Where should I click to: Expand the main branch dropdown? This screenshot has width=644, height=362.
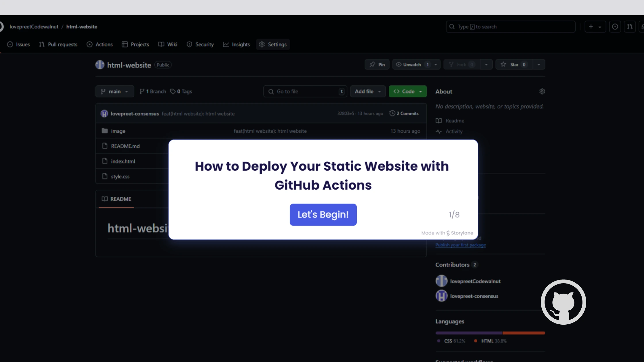[114, 91]
